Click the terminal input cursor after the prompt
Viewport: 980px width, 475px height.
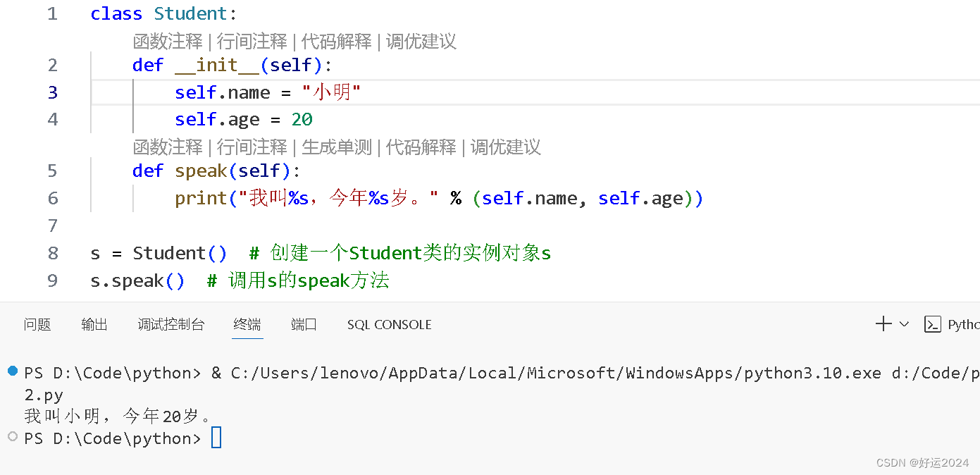(216, 438)
